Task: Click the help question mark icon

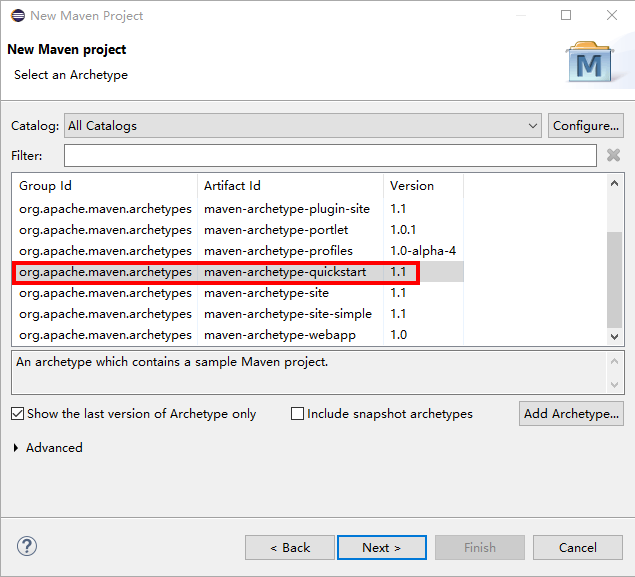Action: click(x=27, y=546)
